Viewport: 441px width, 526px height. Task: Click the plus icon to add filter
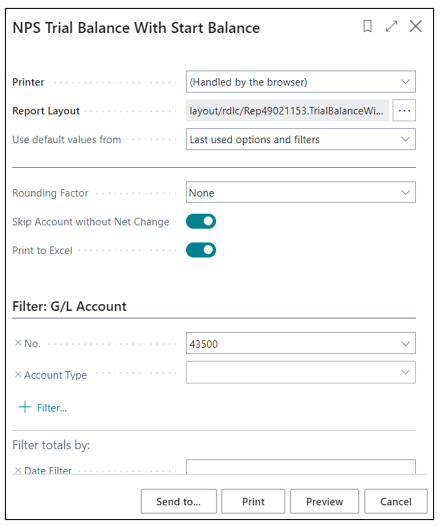(x=25, y=407)
